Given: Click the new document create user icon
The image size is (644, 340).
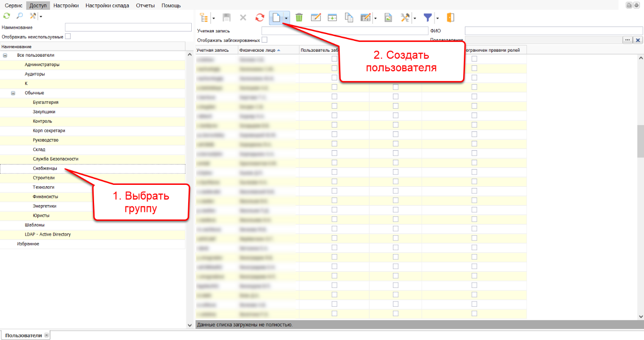Looking at the screenshot, I should [276, 18].
